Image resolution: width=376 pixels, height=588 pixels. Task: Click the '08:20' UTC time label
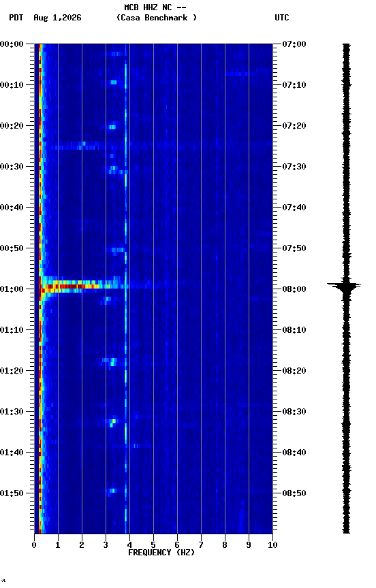tap(294, 372)
